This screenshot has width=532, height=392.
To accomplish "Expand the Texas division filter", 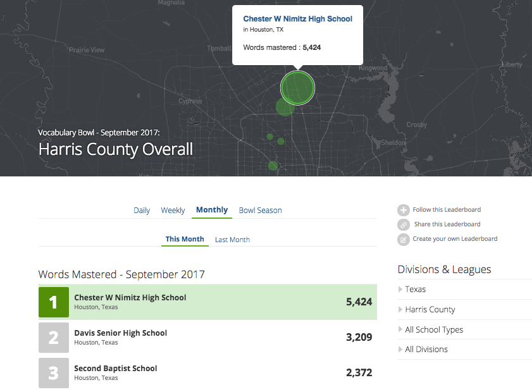I will 415,290.
